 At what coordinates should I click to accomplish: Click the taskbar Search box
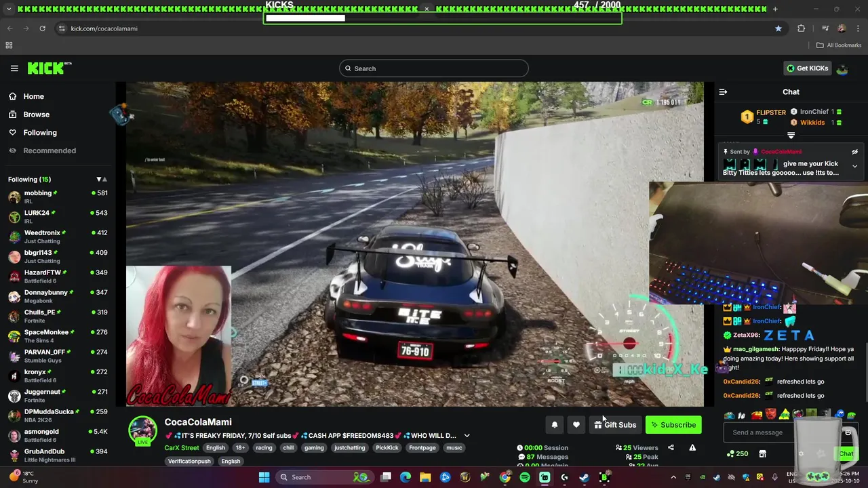tap(324, 477)
